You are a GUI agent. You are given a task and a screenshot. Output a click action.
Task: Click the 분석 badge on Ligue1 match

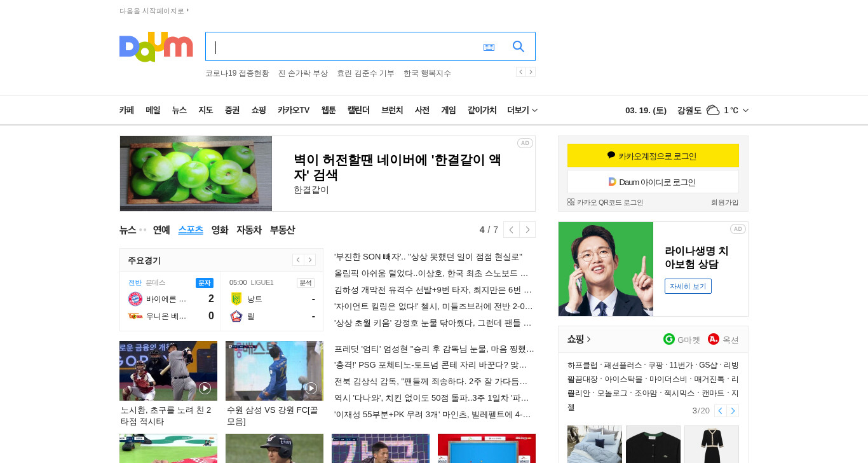click(x=306, y=282)
